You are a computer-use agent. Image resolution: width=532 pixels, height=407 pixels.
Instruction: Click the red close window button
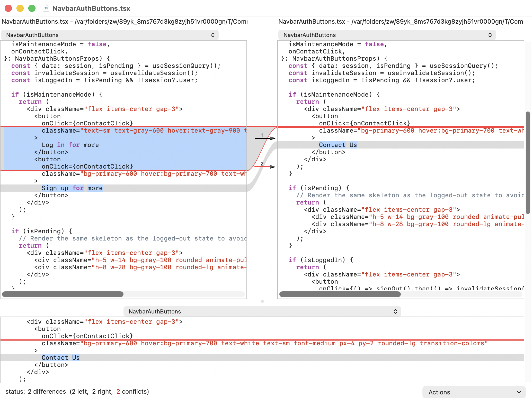pos(8,8)
